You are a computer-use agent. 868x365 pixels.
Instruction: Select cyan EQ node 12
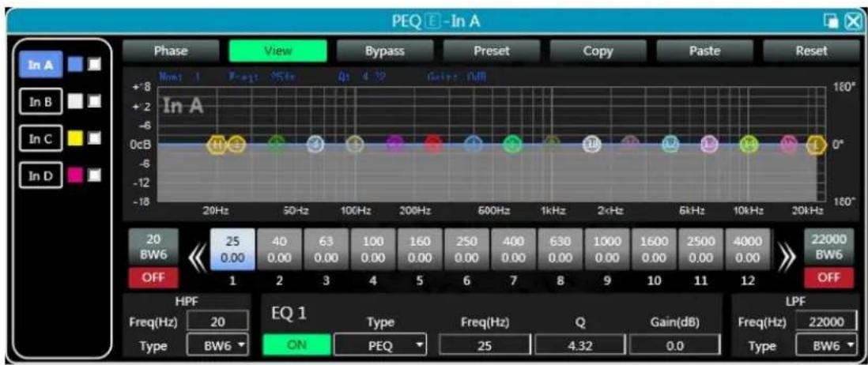click(x=670, y=145)
